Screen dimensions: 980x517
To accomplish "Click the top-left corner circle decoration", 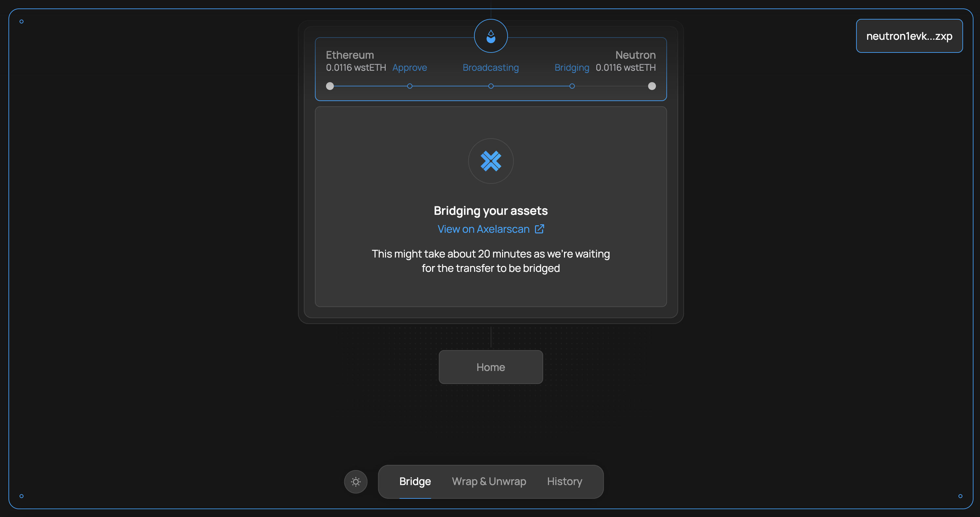I will point(22,22).
